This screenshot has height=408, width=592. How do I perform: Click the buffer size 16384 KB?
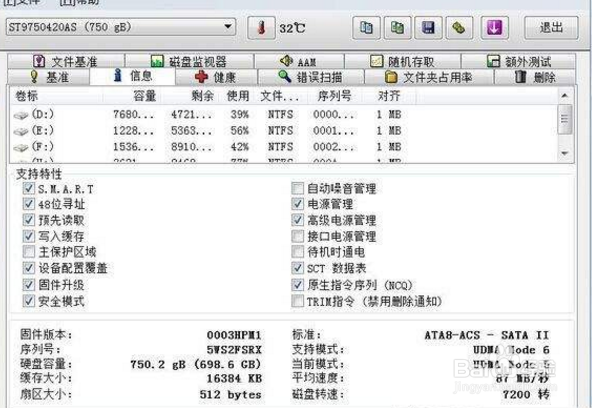234,379
